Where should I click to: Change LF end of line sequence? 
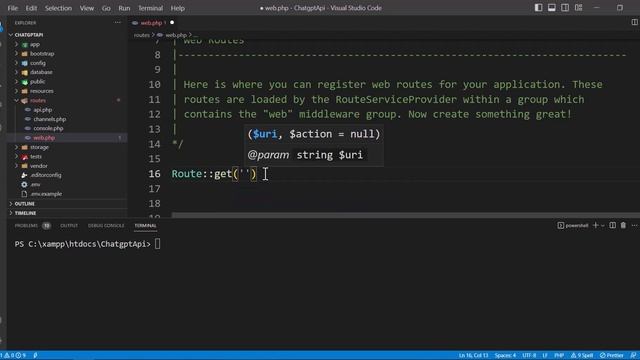coord(545,356)
